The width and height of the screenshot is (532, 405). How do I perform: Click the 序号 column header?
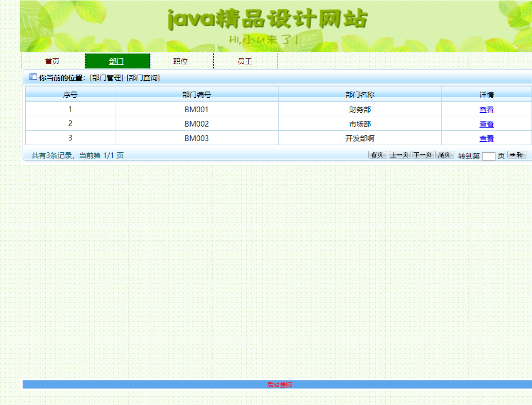[x=70, y=95]
